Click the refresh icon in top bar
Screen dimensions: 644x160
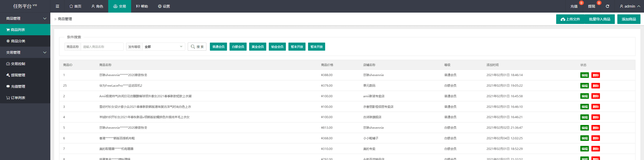click(x=608, y=6)
